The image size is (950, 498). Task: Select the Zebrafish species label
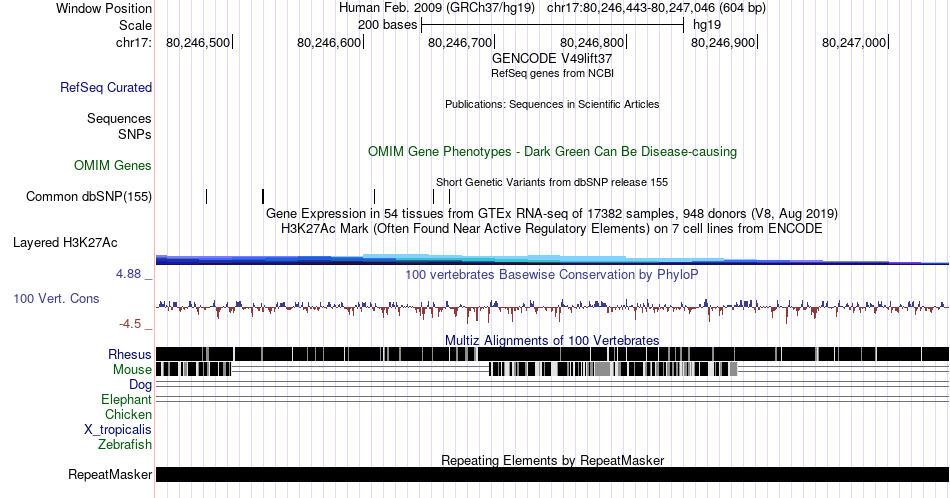tap(125, 444)
